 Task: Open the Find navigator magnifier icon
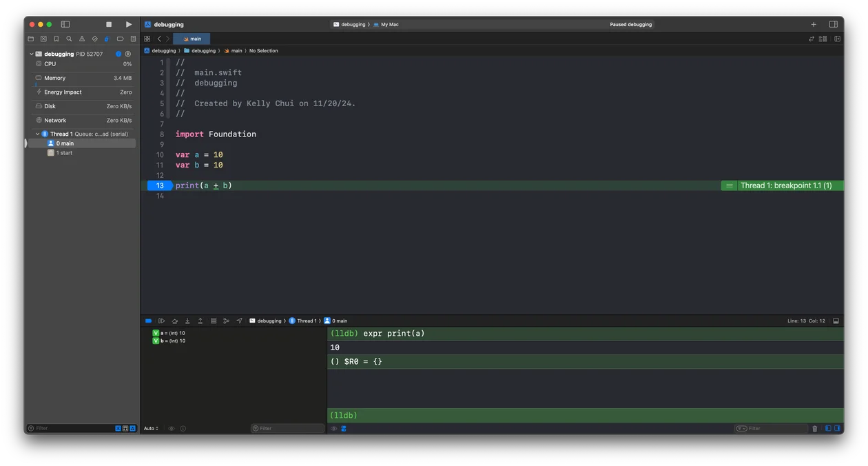click(69, 39)
